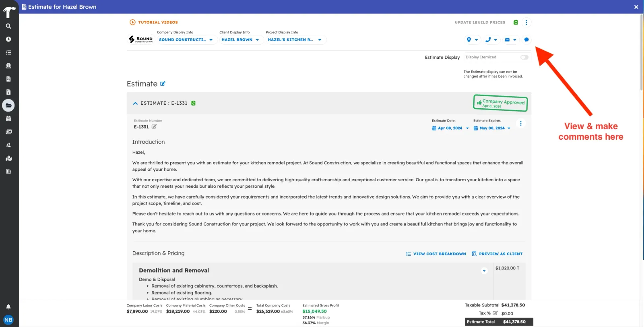The height and width of the screenshot is (327, 644).
Task: Click the Demolition and Removal heading
Action: point(174,271)
